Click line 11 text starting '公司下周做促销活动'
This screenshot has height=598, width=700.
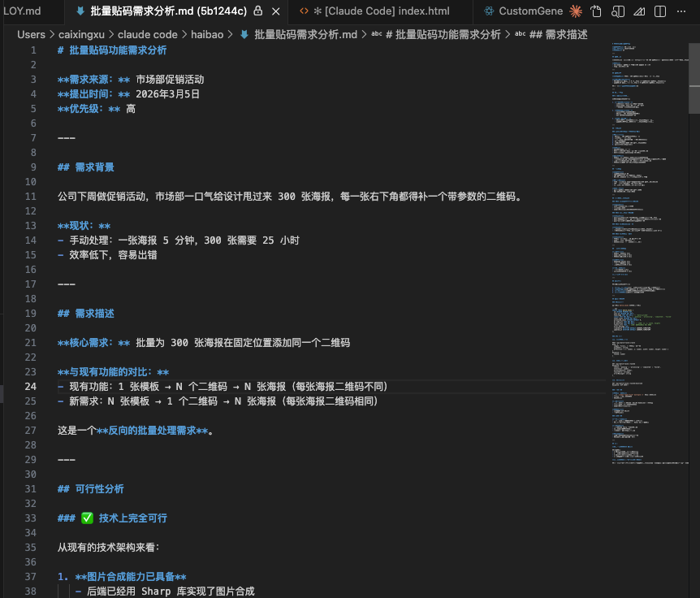click(x=290, y=197)
